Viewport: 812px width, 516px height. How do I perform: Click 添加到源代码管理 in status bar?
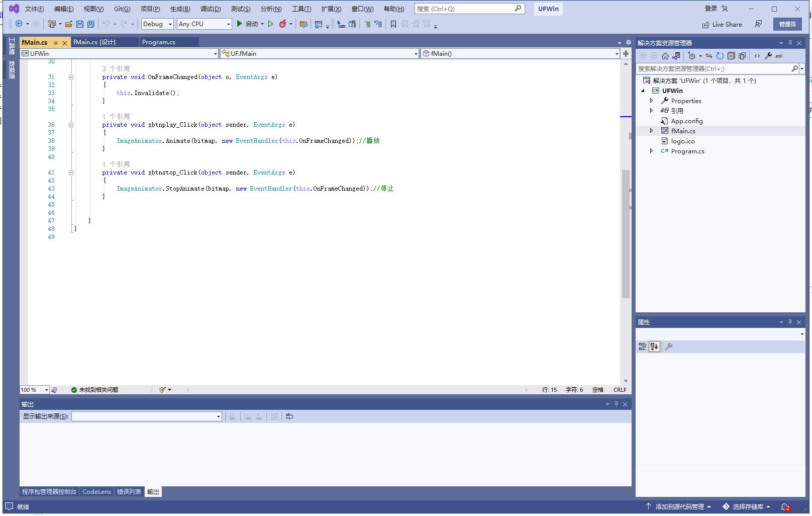coord(678,507)
